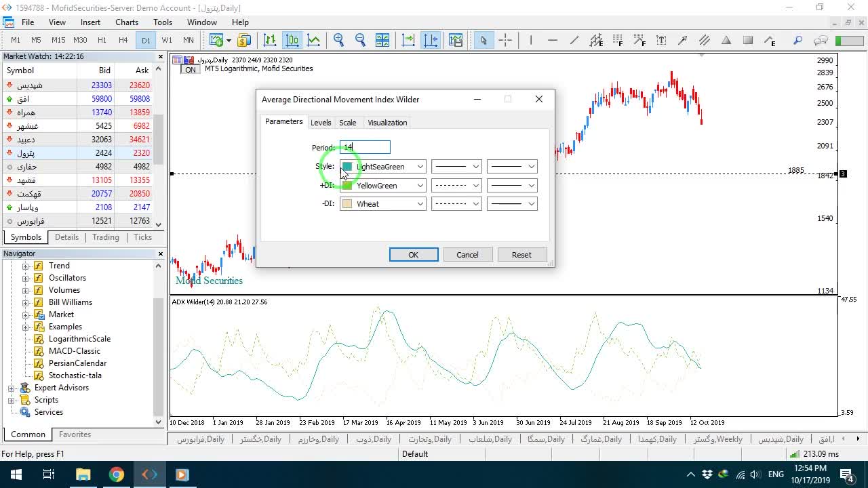Screen dimensions: 868x488
Task: Select the triangle shape tool
Action: pos(726,40)
